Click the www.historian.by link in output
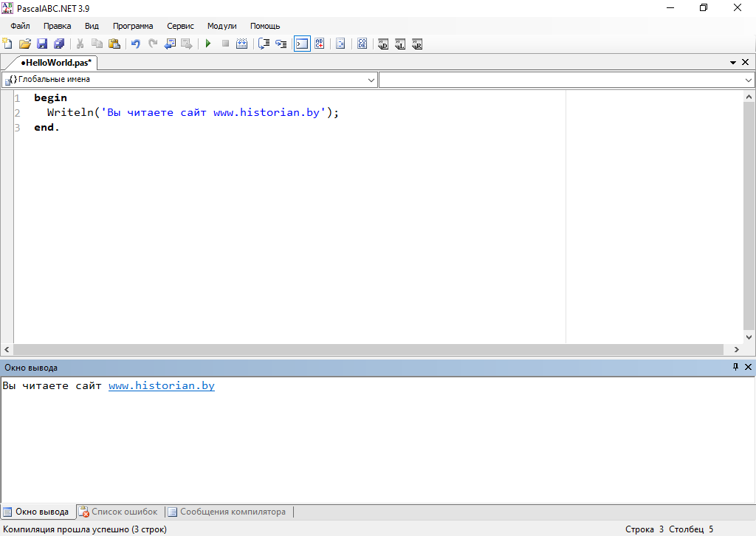 (161, 386)
